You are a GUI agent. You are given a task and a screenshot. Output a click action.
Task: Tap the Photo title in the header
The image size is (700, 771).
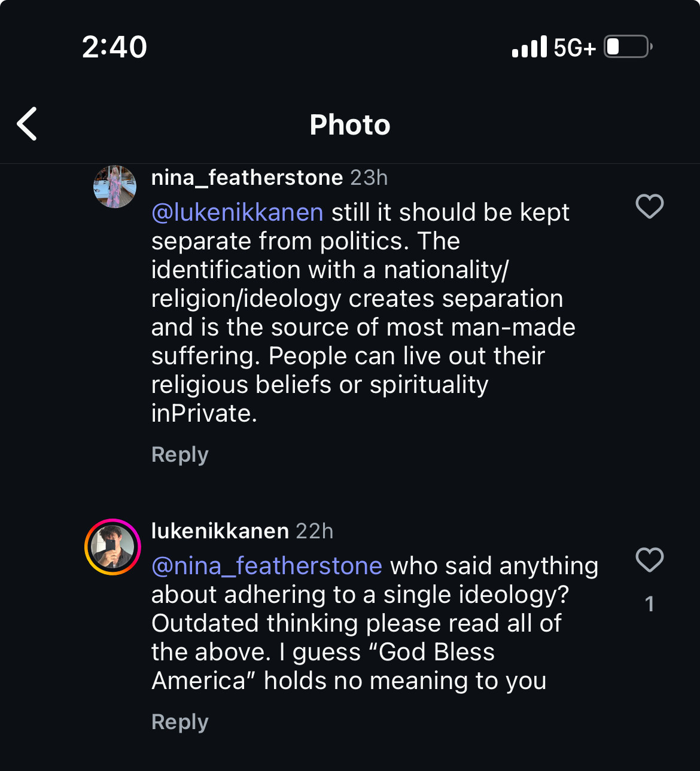(350, 125)
